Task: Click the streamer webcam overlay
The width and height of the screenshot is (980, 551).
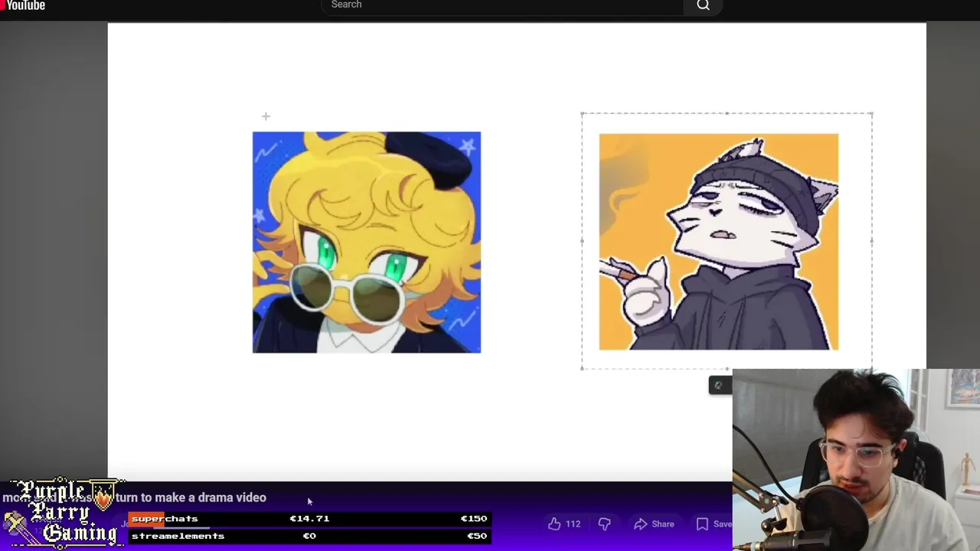Action: tap(856, 460)
